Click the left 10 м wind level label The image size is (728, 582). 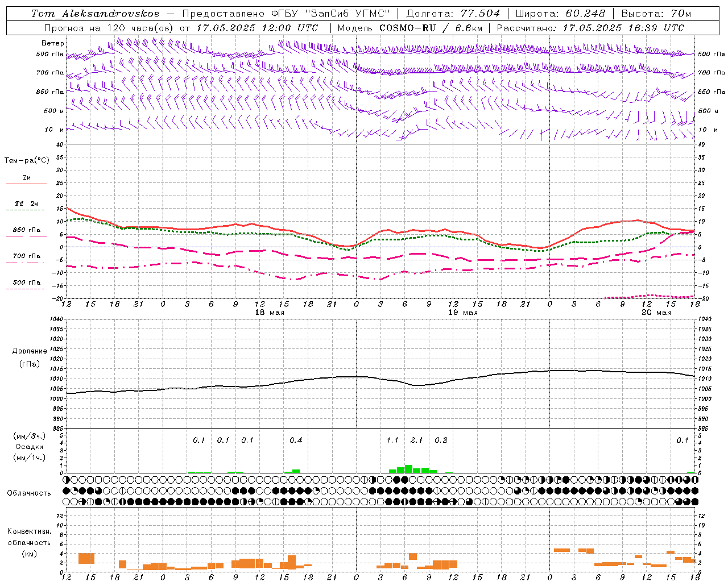click(x=54, y=130)
